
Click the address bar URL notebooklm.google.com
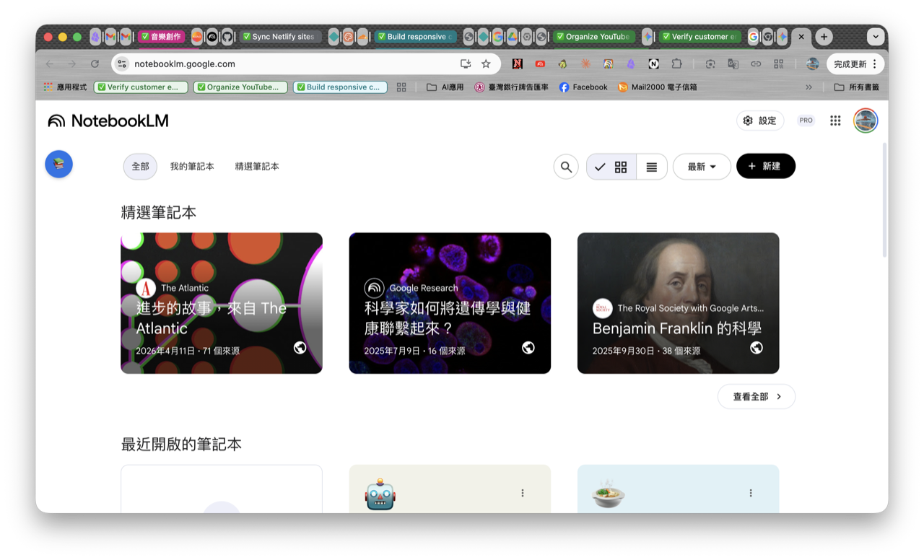tap(185, 64)
